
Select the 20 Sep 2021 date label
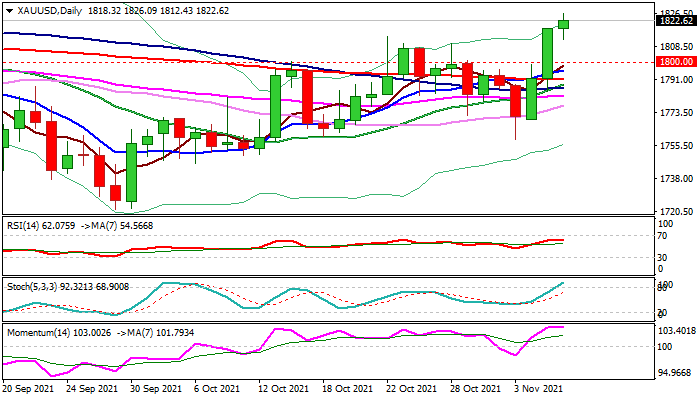pyautogui.click(x=27, y=389)
